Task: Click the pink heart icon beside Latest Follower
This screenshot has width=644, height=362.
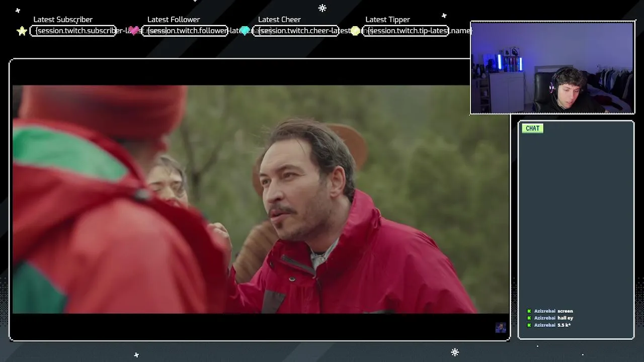Action: (133, 31)
